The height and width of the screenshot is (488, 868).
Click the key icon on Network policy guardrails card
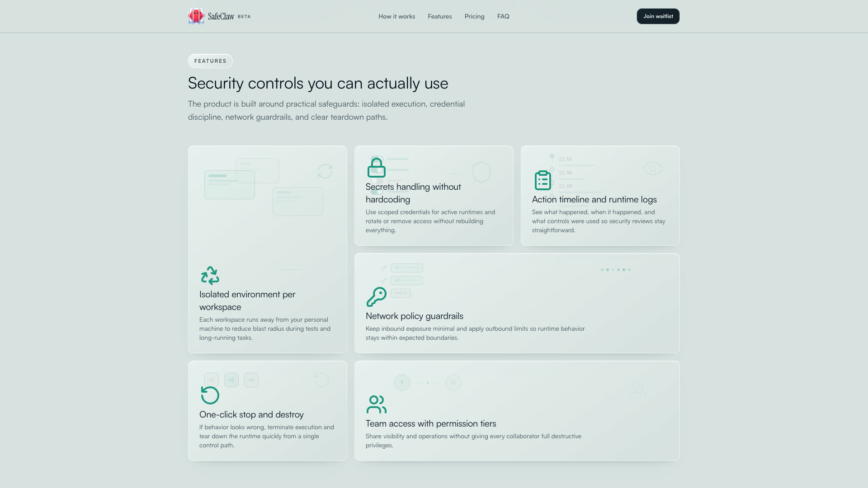(x=376, y=297)
